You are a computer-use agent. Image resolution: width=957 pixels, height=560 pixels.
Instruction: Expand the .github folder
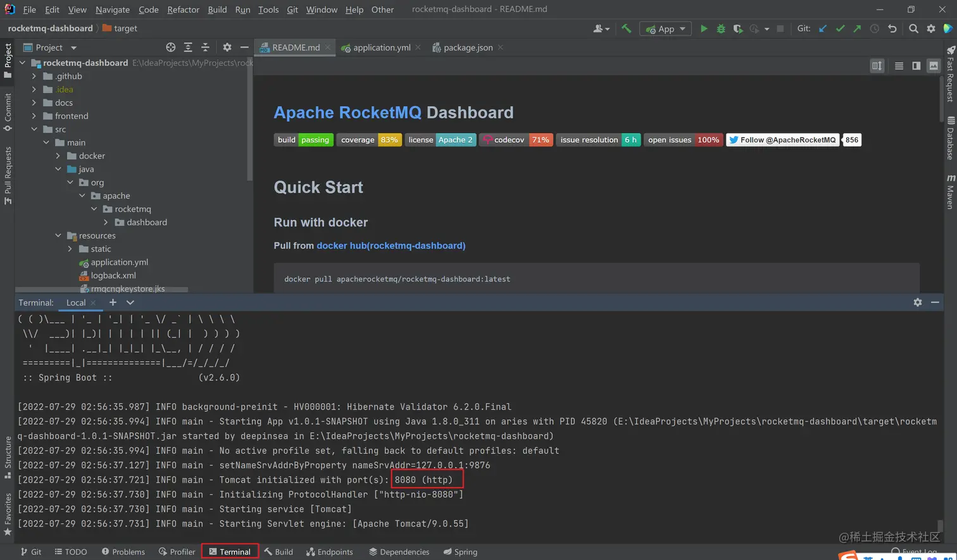click(x=34, y=76)
